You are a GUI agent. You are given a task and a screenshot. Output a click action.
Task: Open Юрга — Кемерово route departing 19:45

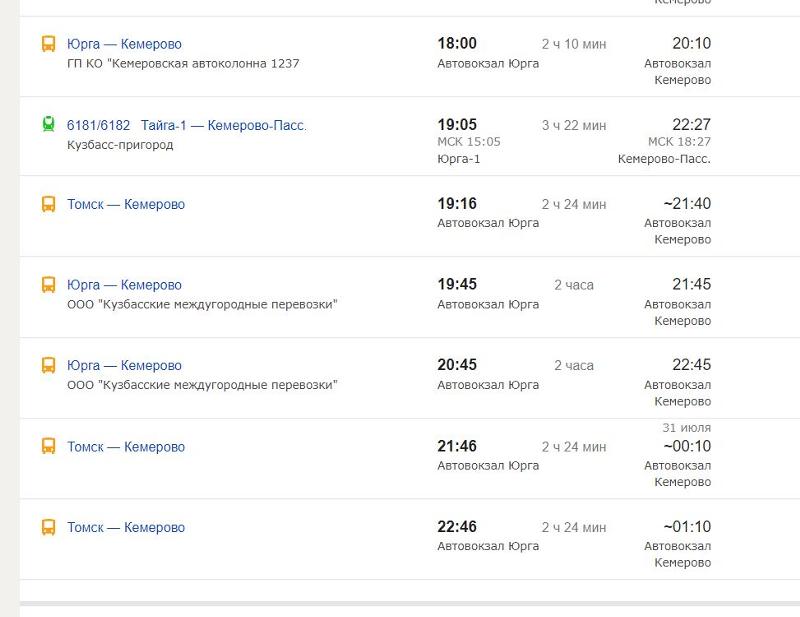124,285
